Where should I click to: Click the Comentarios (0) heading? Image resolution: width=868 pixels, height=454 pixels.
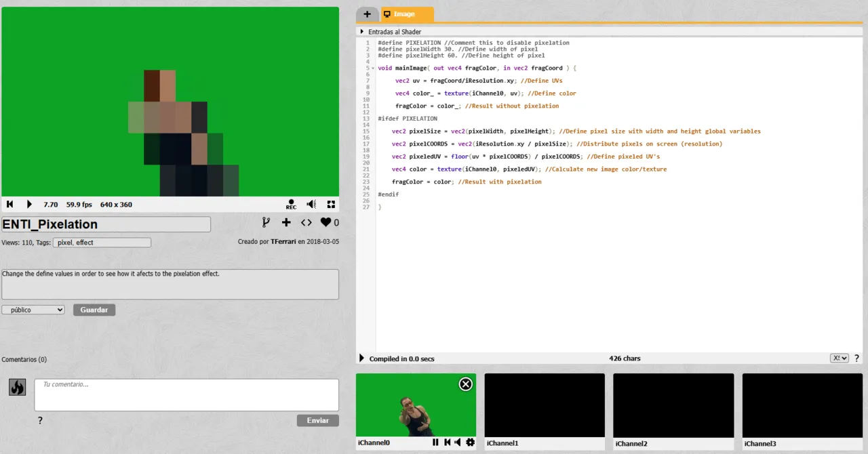[24, 360]
